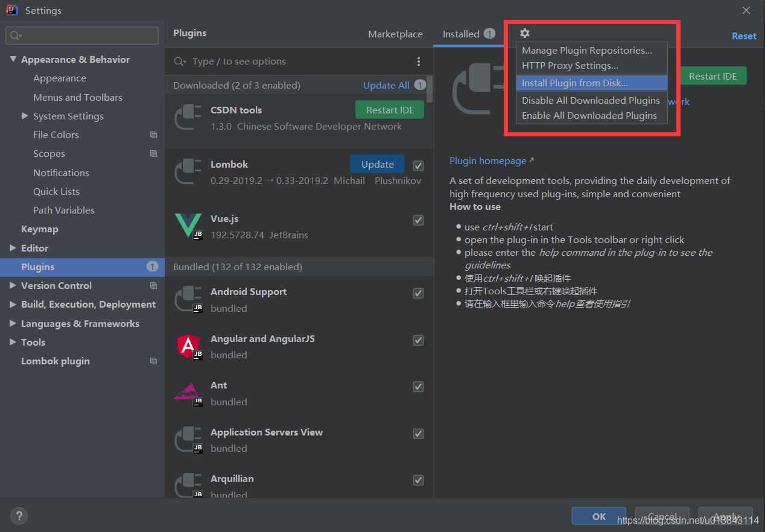Uncheck the Angular and AngularJS plugin
This screenshot has height=532, width=765.
pyautogui.click(x=418, y=340)
